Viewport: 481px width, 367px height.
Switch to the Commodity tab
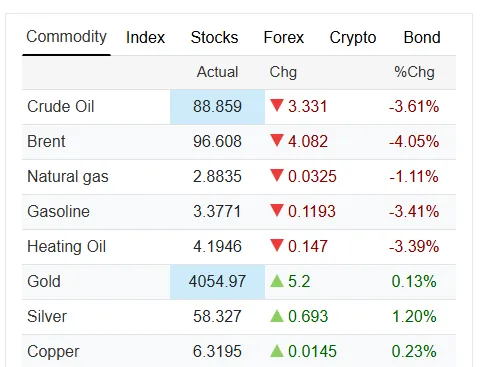[66, 37]
